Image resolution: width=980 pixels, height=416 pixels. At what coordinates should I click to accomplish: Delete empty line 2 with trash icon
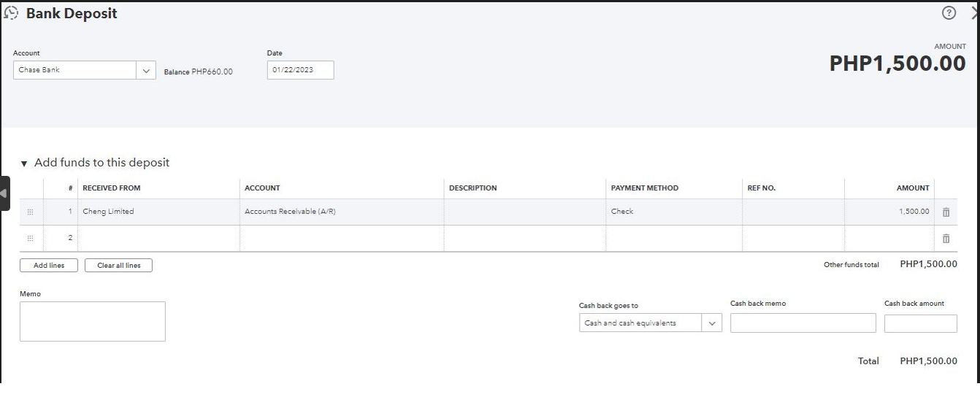click(946, 238)
